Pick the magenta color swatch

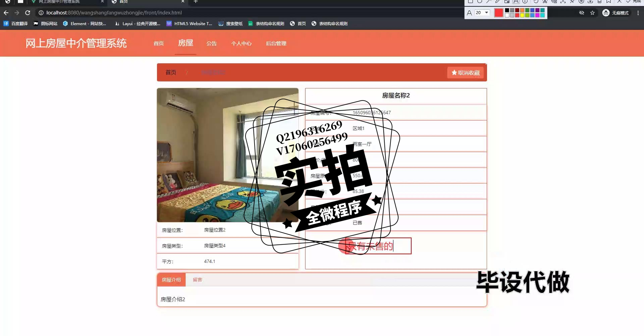click(537, 15)
